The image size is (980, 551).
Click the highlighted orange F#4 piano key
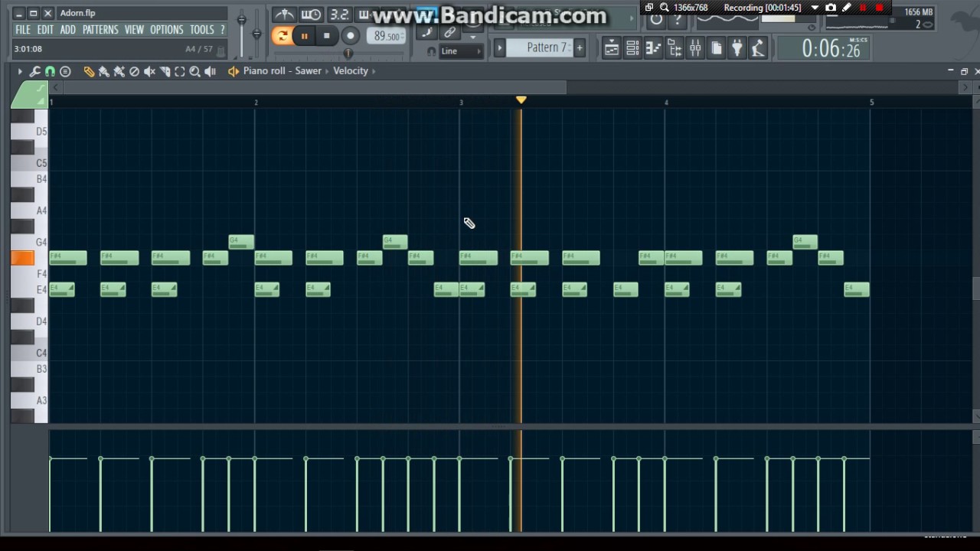22,258
